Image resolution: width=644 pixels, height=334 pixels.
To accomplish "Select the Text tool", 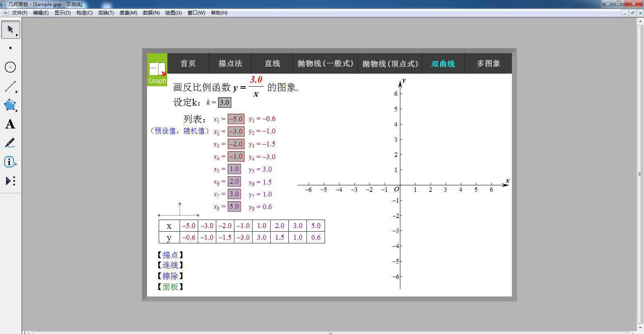I will 10,124.
